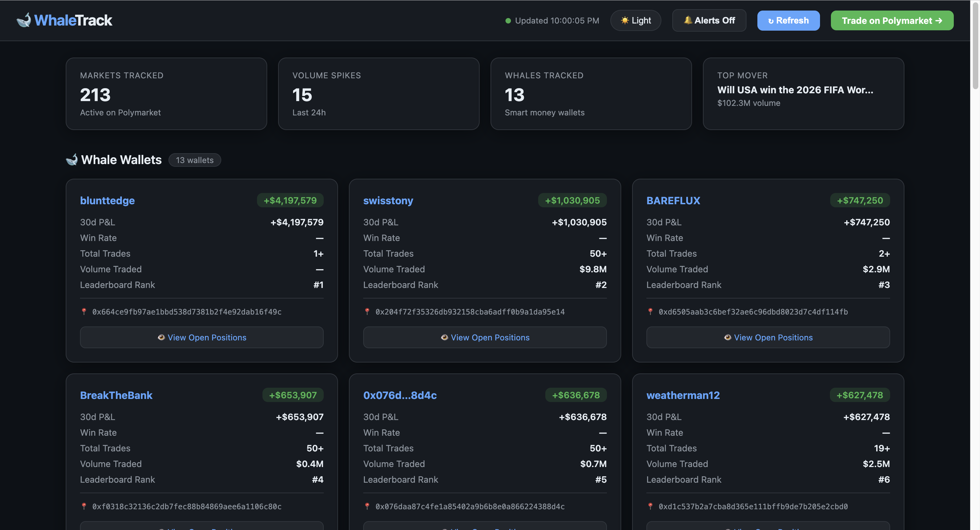This screenshot has height=530, width=980.
Task: Click the Updated 10:00:05 PM timestamp
Action: coord(557,20)
